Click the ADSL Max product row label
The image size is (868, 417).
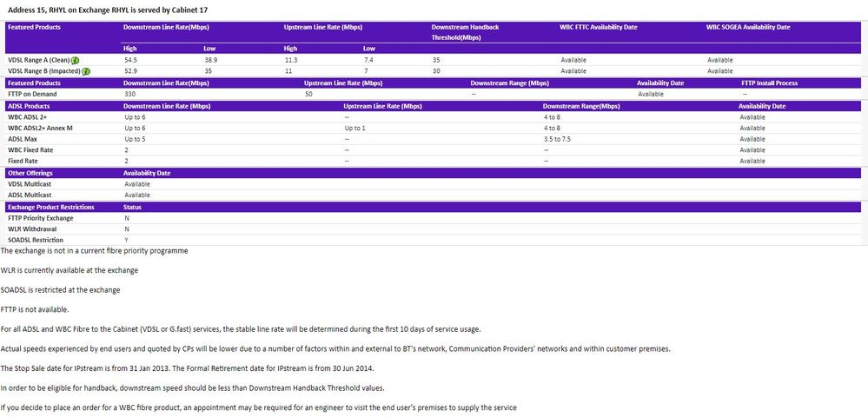pyautogui.click(x=22, y=139)
